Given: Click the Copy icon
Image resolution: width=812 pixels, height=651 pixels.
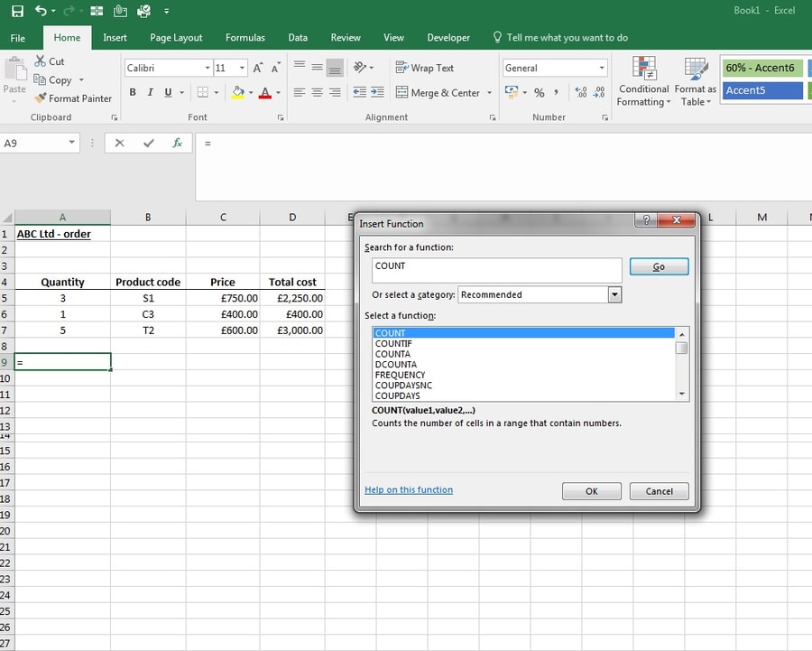Looking at the screenshot, I should 40,79.
